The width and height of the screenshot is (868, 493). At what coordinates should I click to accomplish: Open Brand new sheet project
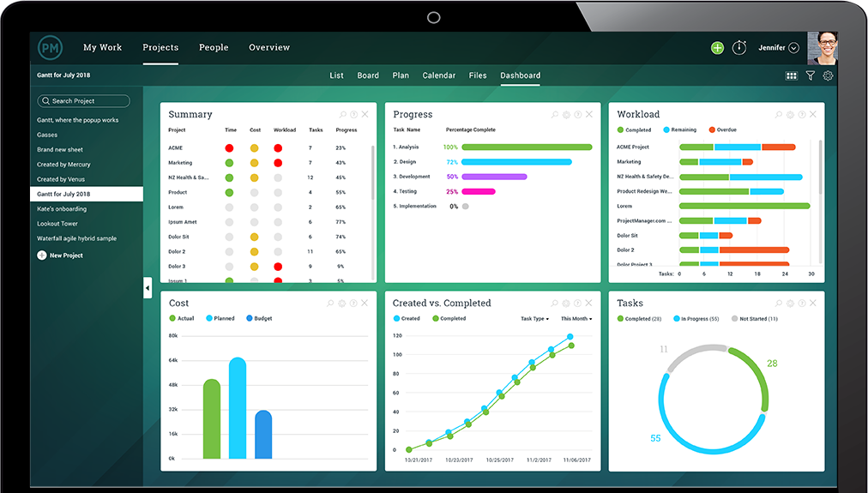point(60,150)
